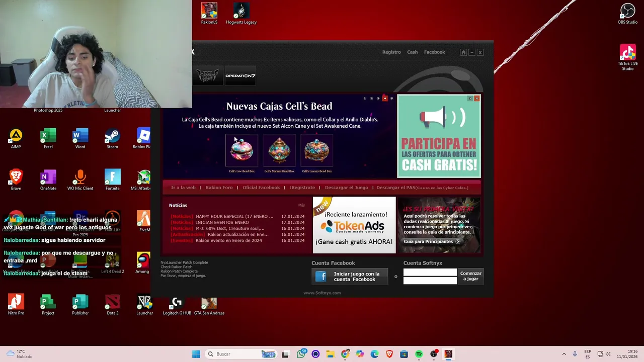Open Spotify from the taskbar
This screenshot has height=362, width=644.
tap(419, 354)
